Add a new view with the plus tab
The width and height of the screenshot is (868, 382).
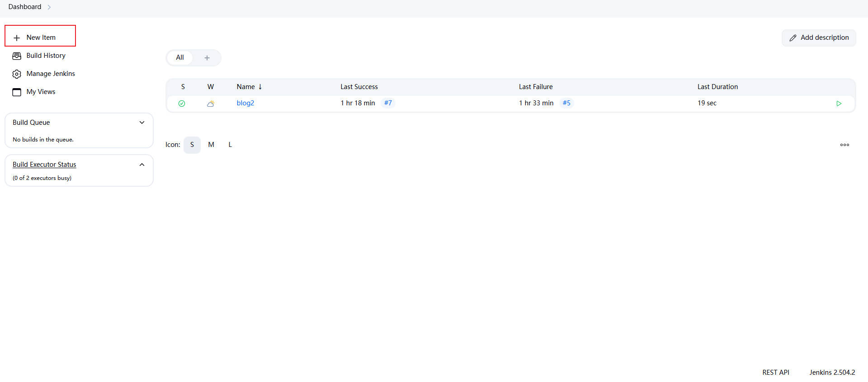207,58
